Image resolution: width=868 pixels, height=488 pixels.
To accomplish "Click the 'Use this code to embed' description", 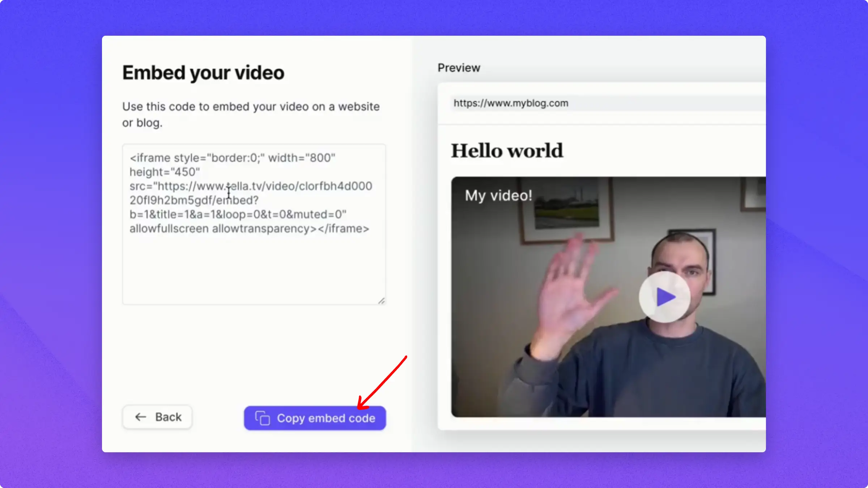I will tap(251, 107).
